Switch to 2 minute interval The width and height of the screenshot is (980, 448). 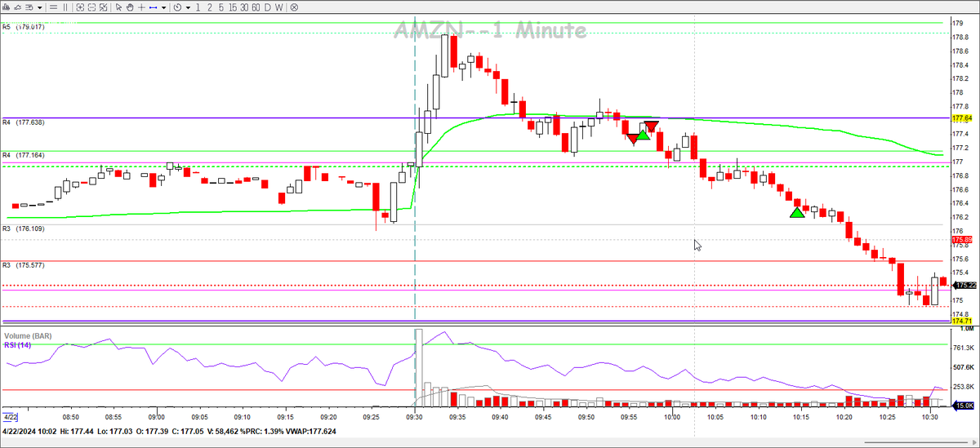209,7
